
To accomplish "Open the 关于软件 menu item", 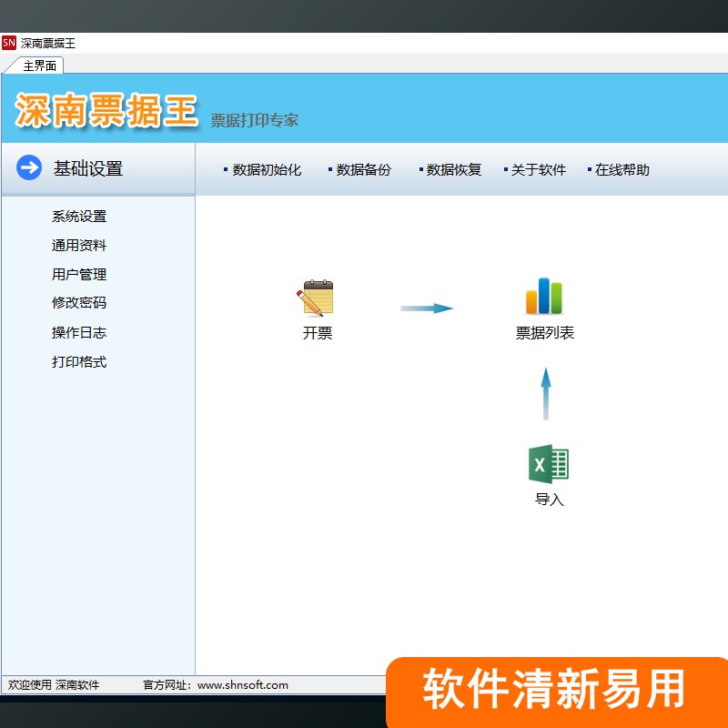I will tap(538, 169).
